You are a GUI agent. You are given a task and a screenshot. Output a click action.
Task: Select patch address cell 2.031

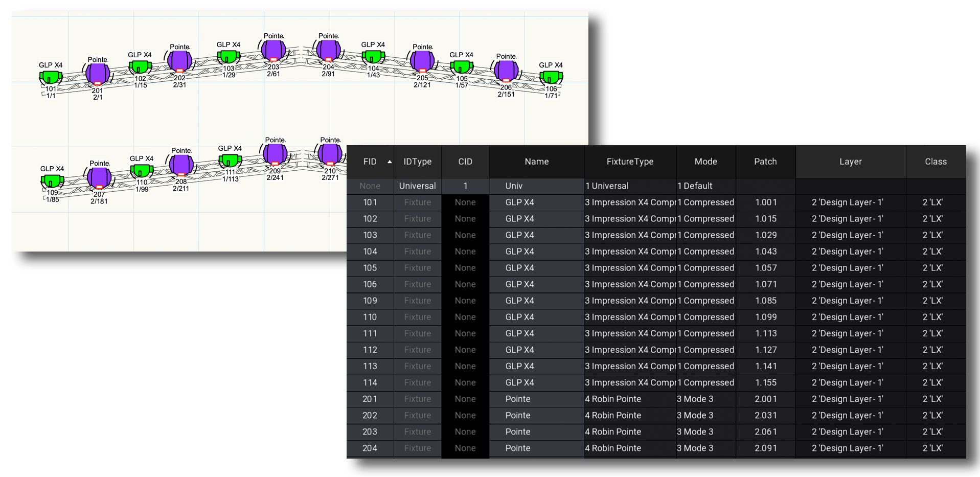(x=766, y=415)
